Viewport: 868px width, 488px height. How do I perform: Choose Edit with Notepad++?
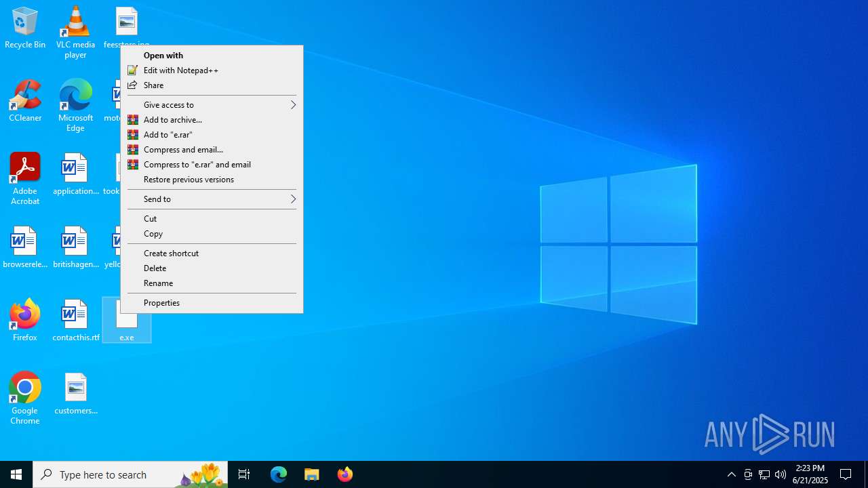(212, 70)
